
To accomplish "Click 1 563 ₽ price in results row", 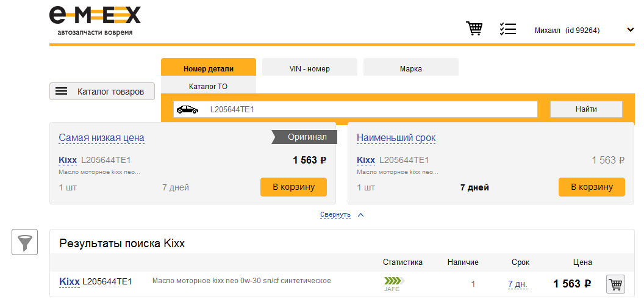I will tap(572, 284).
